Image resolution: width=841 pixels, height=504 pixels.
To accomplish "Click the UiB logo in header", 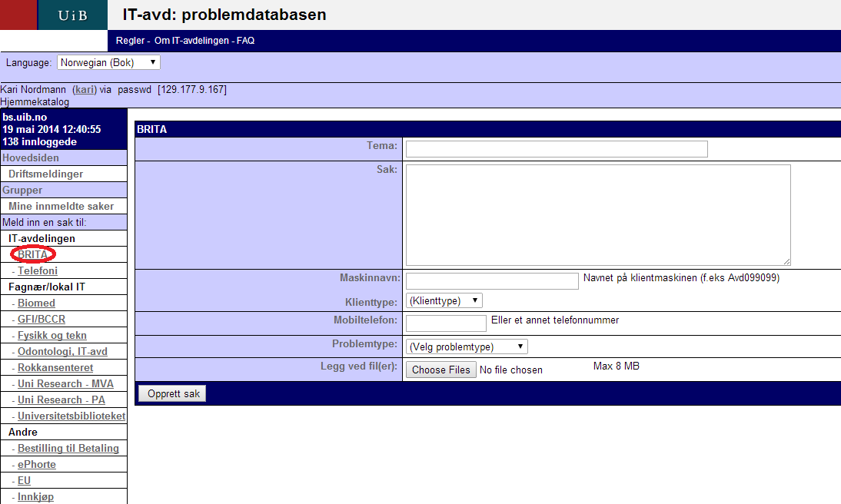I will click(72, 15).
